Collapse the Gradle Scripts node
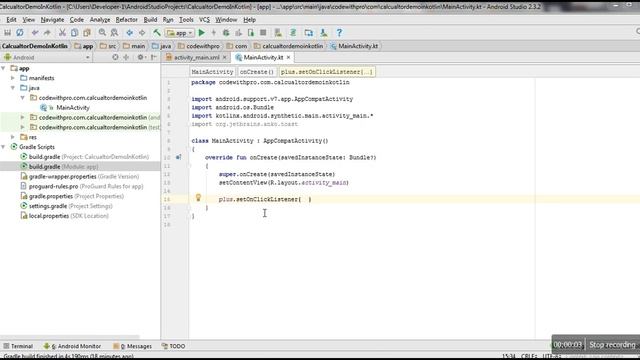Image resolution: width=640 pixels, height=360 pixels. [4, 147]
